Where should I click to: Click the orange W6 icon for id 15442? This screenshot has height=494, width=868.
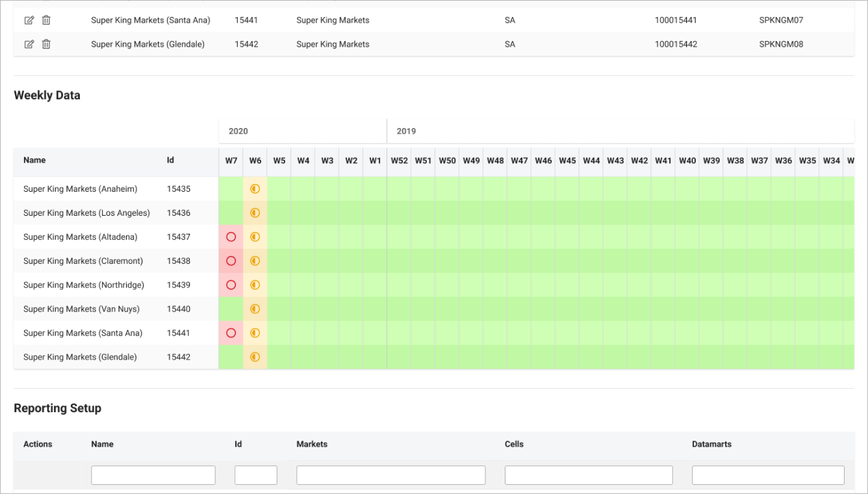pyautogui.click(x=255, y=357)
